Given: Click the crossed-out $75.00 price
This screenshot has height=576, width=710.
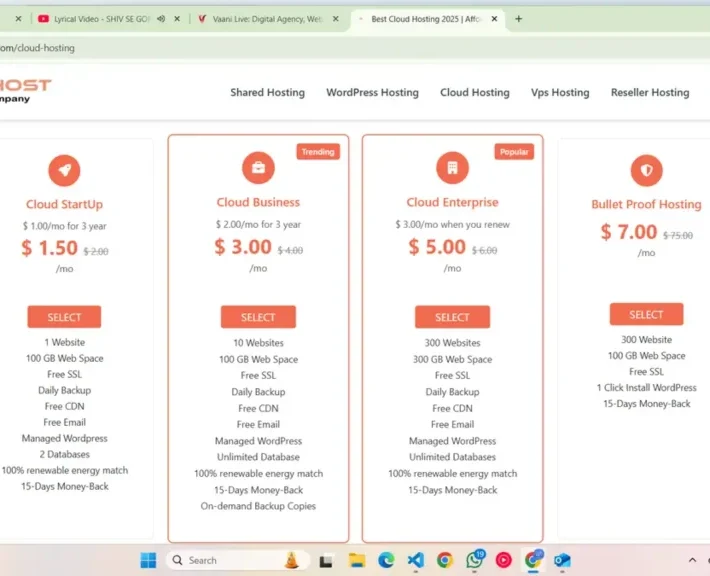Looking at the screenshot, I should tap(677, 235).
